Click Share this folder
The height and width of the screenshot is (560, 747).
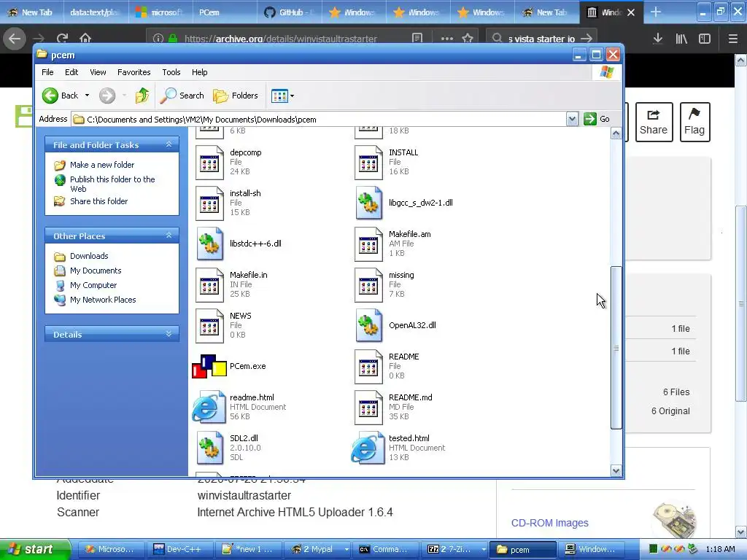[x=98, y=201]
